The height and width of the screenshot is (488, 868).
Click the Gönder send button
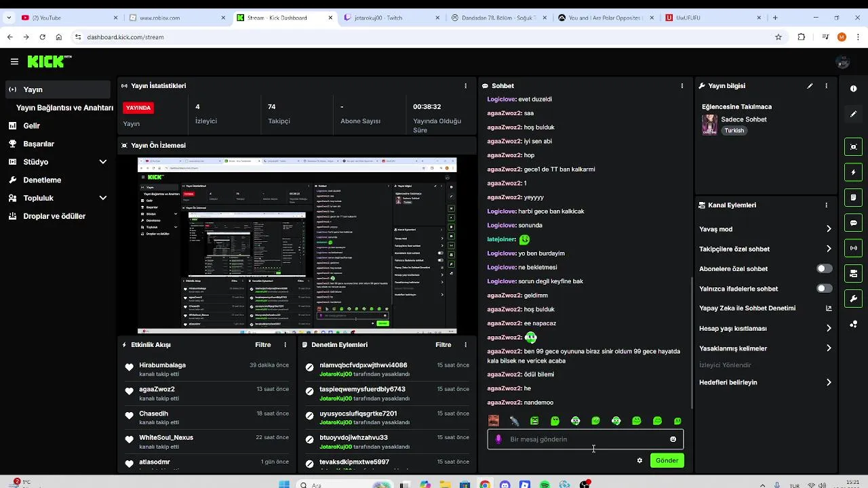pos(667,460)
